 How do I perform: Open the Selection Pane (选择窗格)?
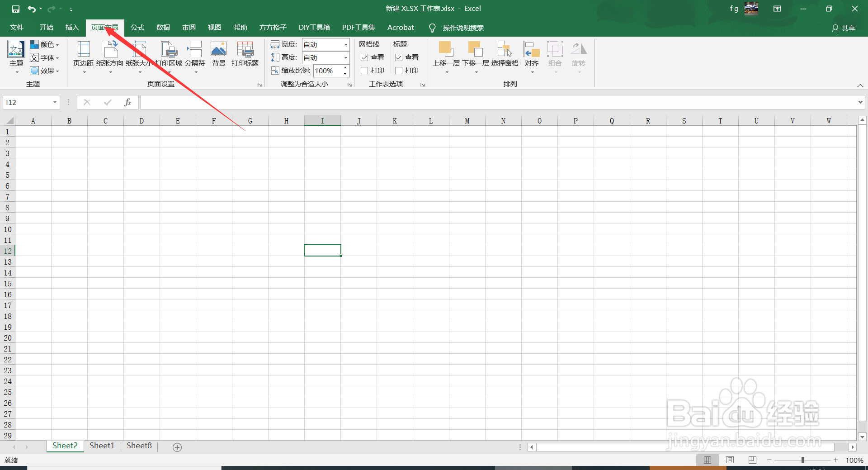tap(505, 54)
